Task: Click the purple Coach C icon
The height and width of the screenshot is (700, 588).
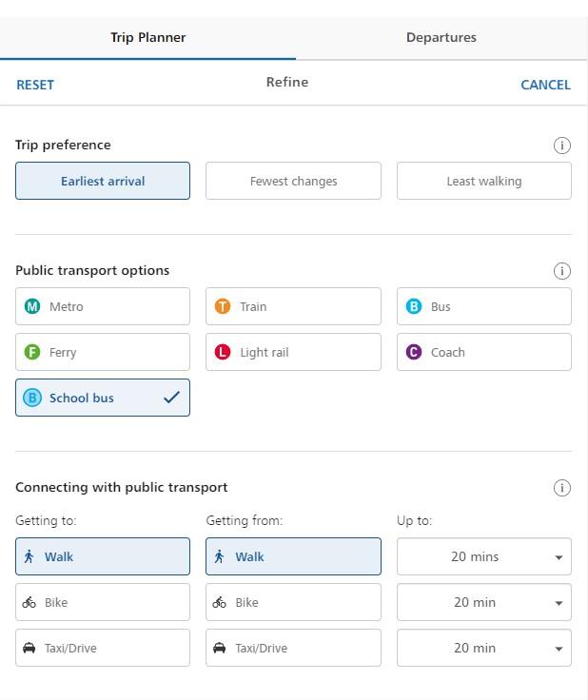Action: [414, 353]
